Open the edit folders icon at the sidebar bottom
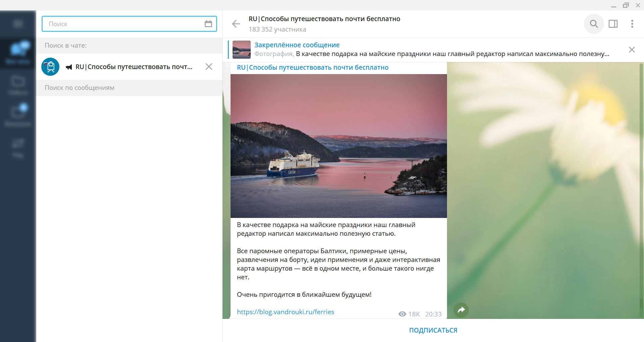 (x=18, y=148)
